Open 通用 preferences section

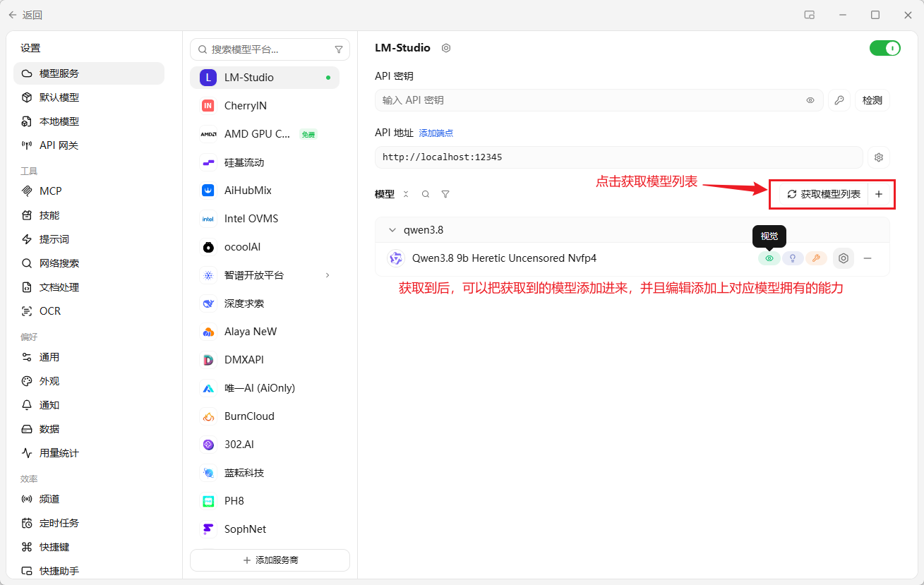(89, 357)
